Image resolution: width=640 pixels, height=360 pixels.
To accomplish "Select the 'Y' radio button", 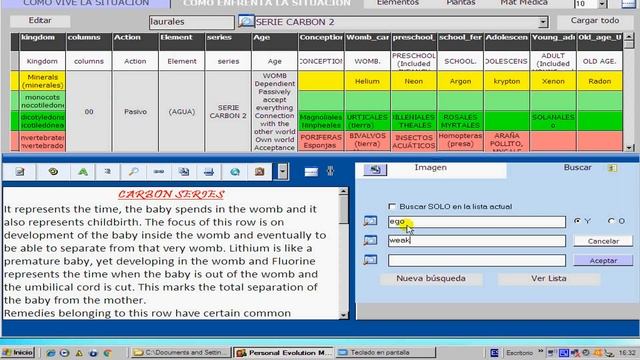I will click(577, 221).
